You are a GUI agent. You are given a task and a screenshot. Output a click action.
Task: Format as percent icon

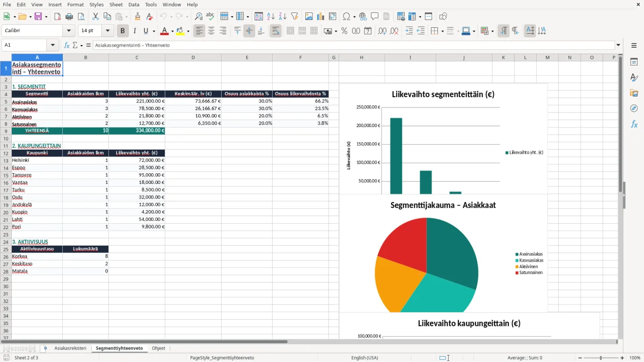click(x=344, y=31)
